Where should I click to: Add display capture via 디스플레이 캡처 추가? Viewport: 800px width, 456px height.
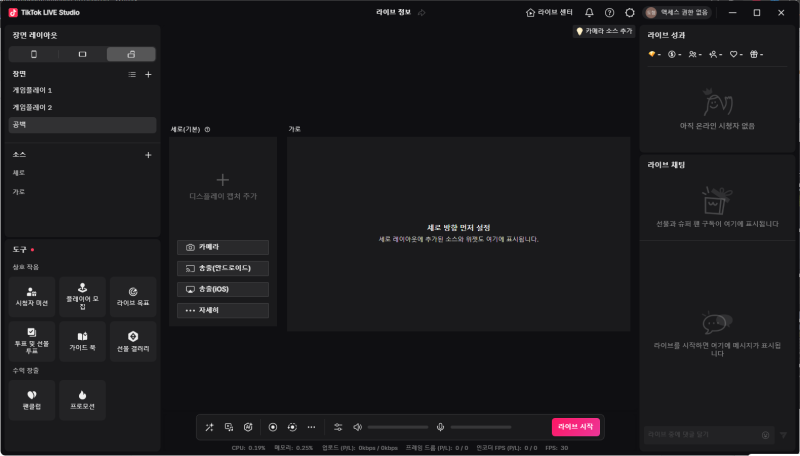tap(223, 187)
